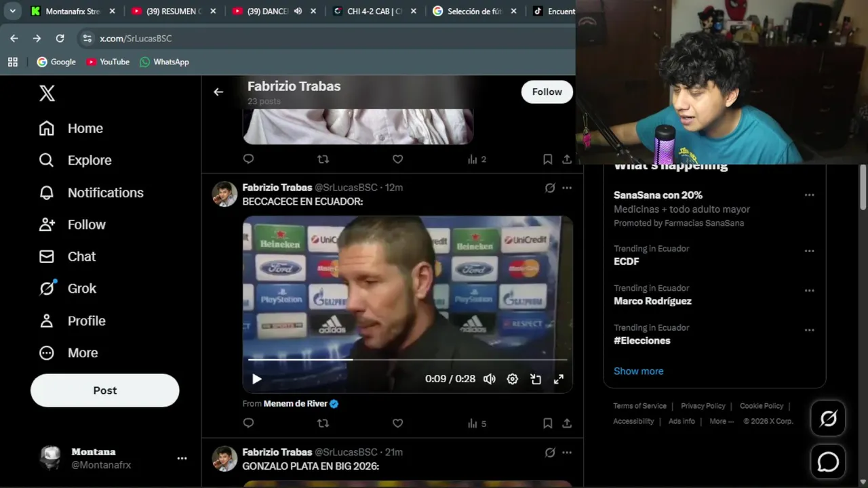Share the post with 2 views

[x=567, y=159]
